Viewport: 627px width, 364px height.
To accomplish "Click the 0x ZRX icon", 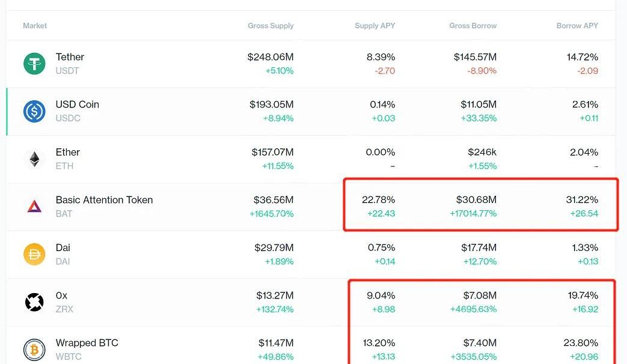I will pos(34,302).
